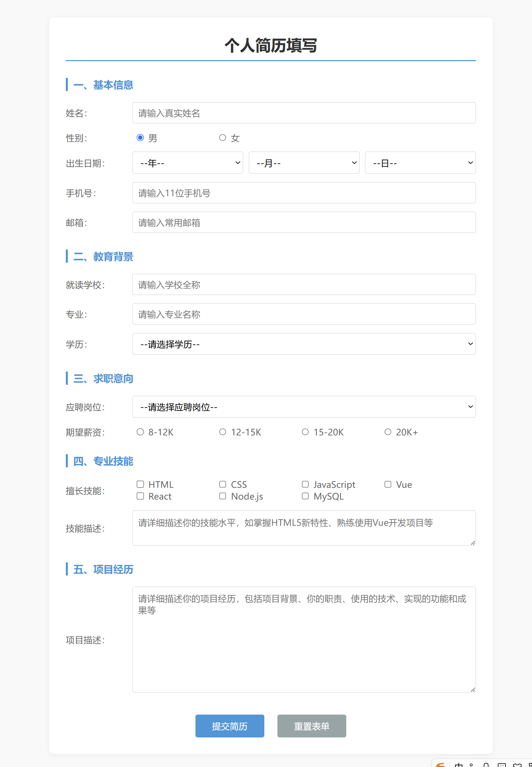Screen dimensions: 532x767
Task: Click the 一、基本信息 section heading
Action: [x=103, y=85]
